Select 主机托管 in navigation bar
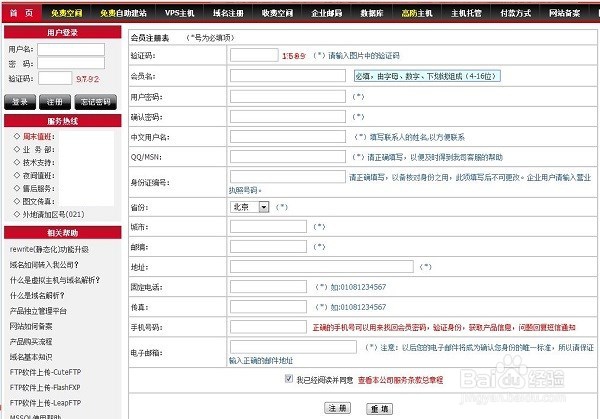The height and width of the screenshot is (419, 600). click(466, 13)
